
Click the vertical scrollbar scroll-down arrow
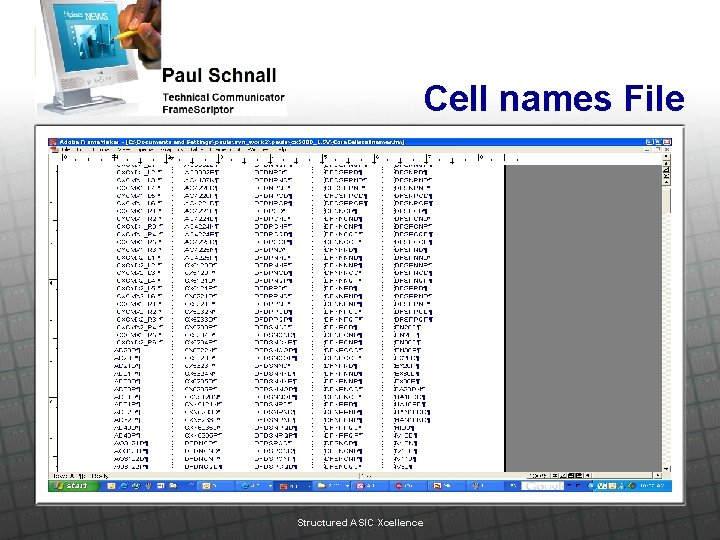tap(666, 468)
